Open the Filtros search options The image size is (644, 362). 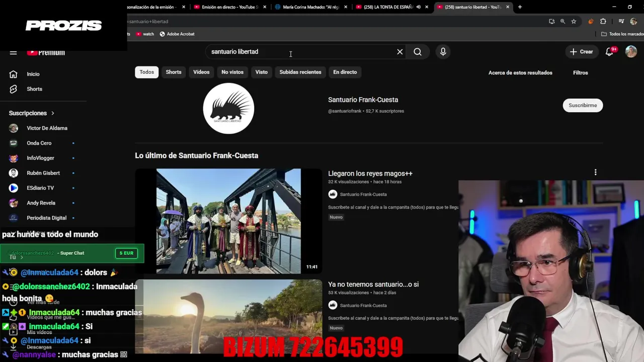click(x=581, y=73)
